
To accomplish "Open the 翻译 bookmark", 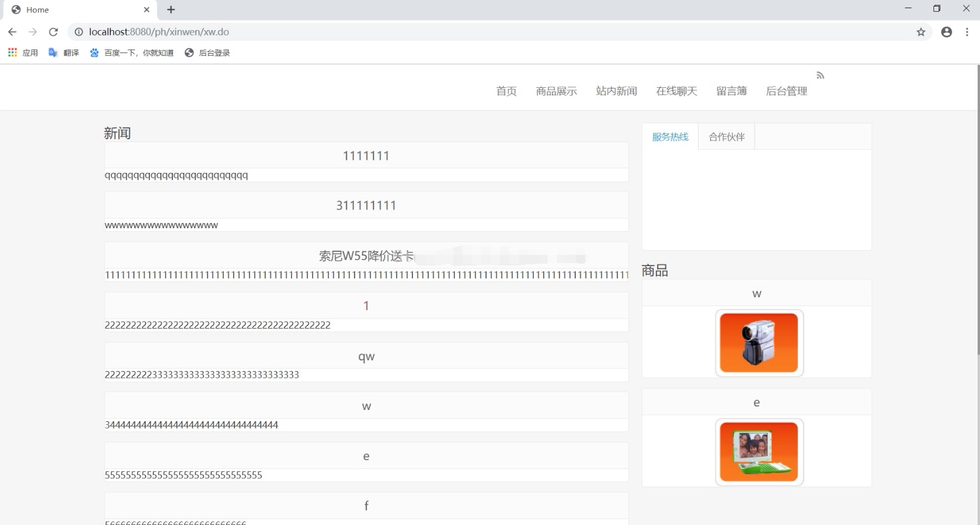I will tap(64, 52).
